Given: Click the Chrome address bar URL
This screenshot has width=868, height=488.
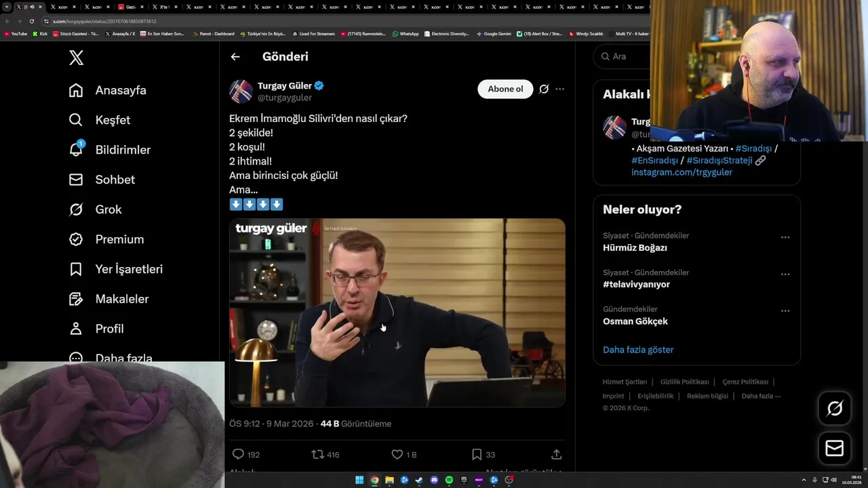Looking at the screenshot, I should coord(104,21).
